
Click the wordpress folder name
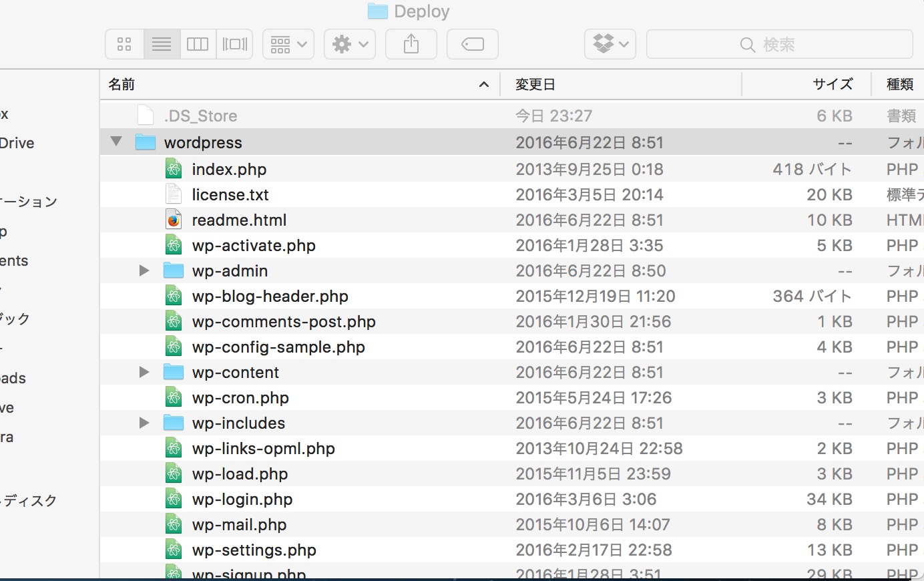pos(203,143)
